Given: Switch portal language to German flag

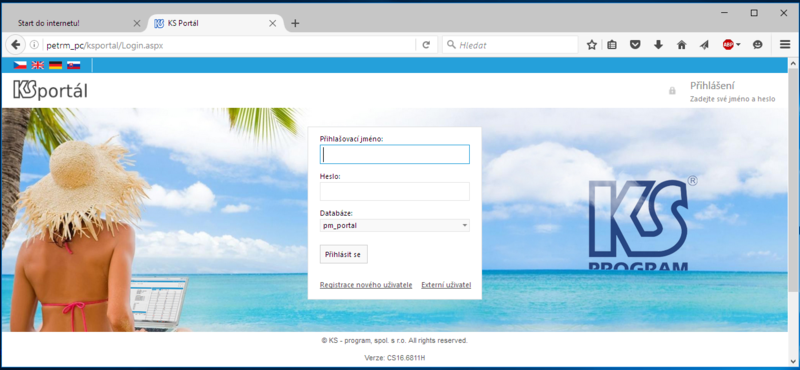Looking at the screenshot, I should (x=56, y=65).
